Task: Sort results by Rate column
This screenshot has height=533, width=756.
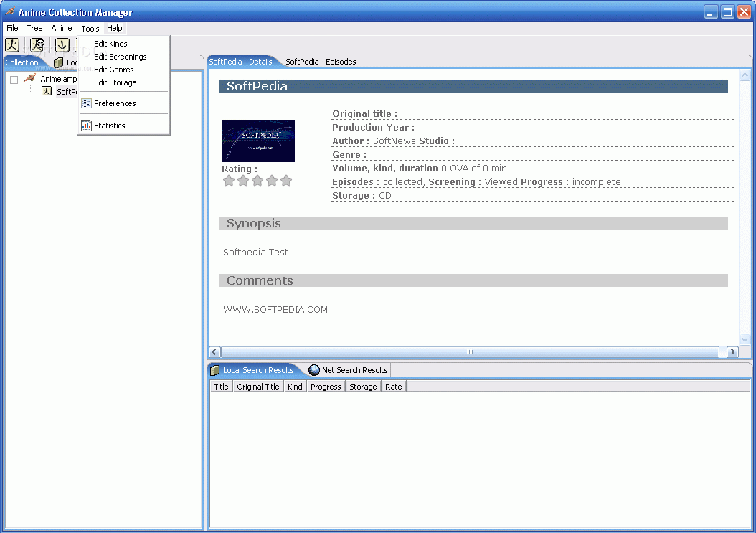Action: (x=394, y=387)
